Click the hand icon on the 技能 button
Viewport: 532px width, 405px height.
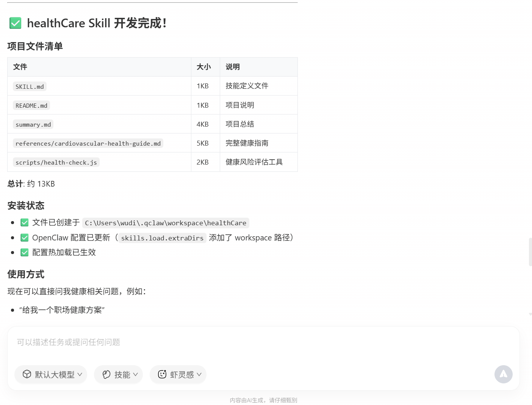point(106,374)
